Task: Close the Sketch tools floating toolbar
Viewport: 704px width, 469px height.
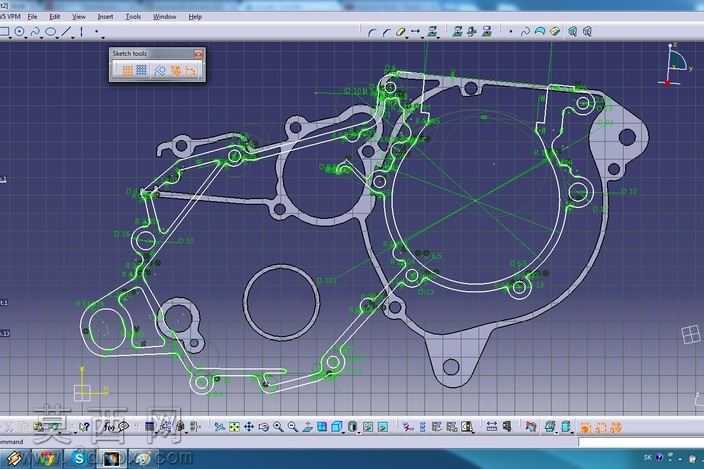Action: pyautogui.click(x=198, y=54)
